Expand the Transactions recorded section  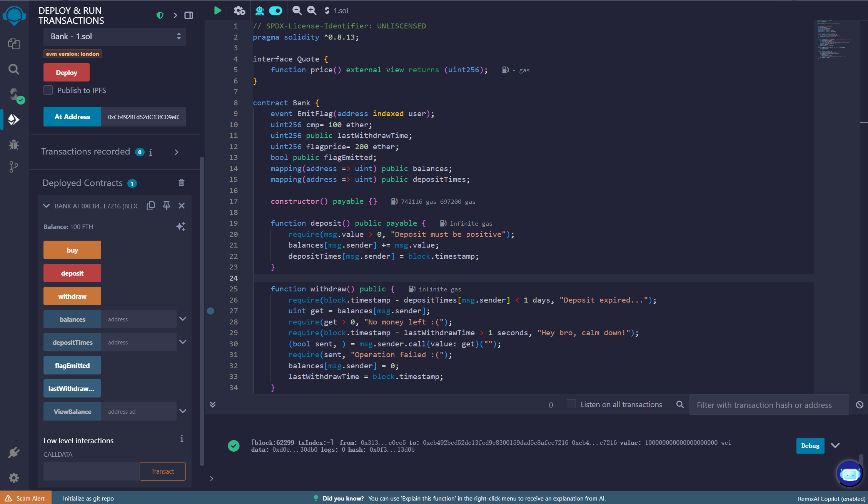177,152
